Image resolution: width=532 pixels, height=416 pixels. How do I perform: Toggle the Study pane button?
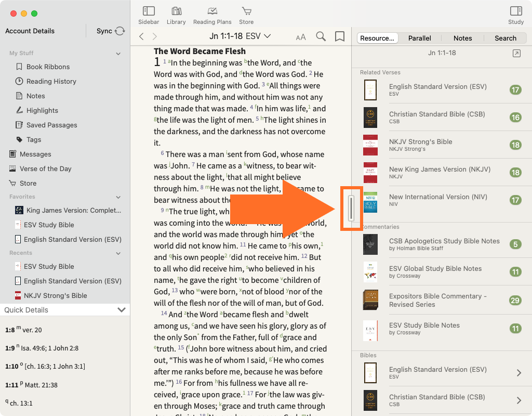click(x=515, y=15)
